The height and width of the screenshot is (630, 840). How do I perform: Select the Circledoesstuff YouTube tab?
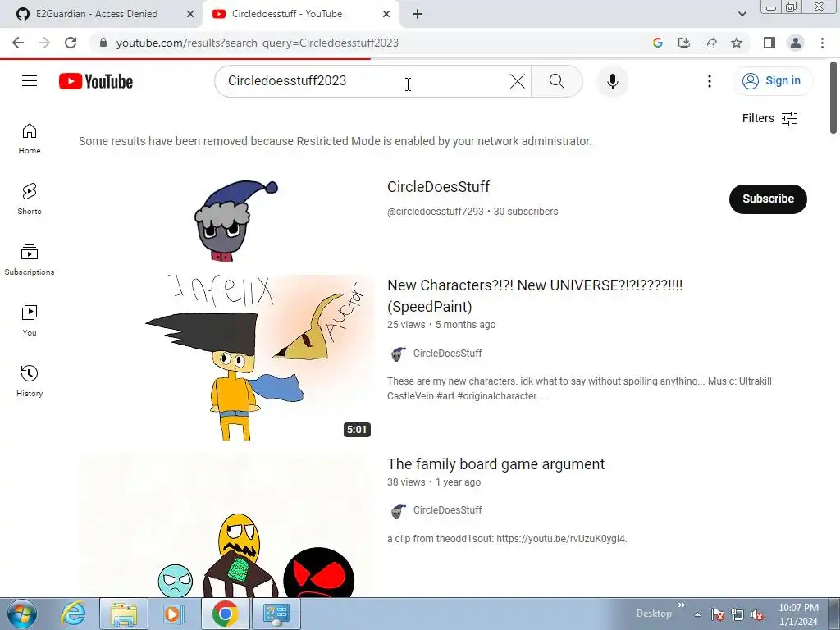pos(286,14)
